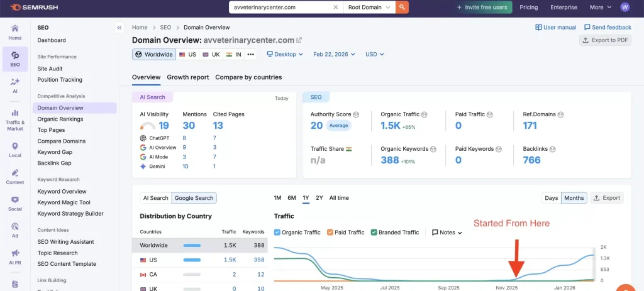Switch chart to Days view

[551, 198]
